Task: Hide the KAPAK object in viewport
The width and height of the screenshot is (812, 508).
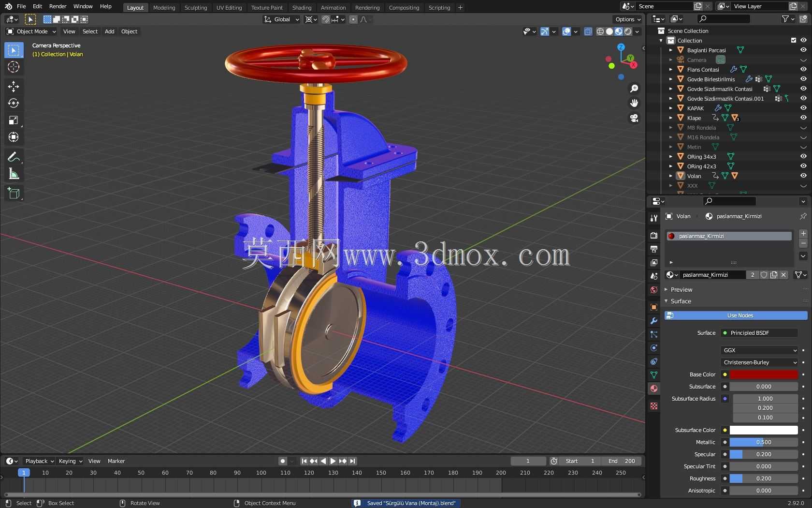Action: (803, 108)
